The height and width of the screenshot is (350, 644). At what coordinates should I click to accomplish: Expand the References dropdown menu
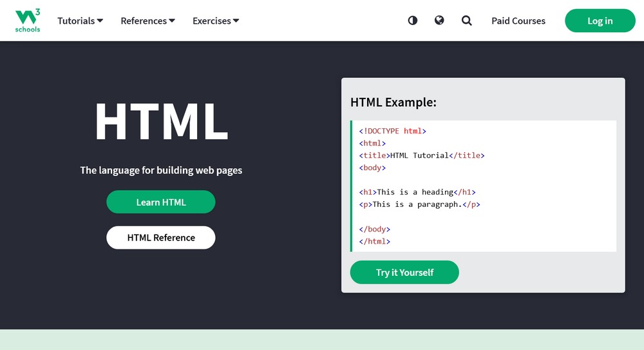(x=148, y=21)
